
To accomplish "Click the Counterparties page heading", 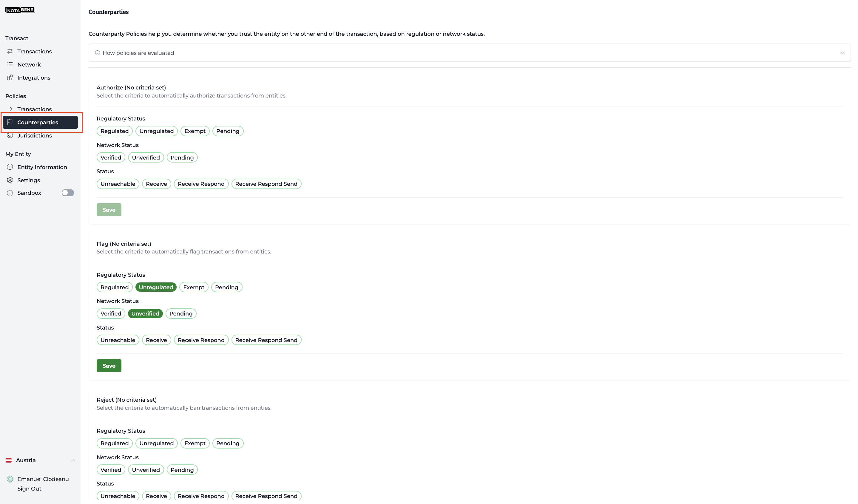I will coord(109,12).
